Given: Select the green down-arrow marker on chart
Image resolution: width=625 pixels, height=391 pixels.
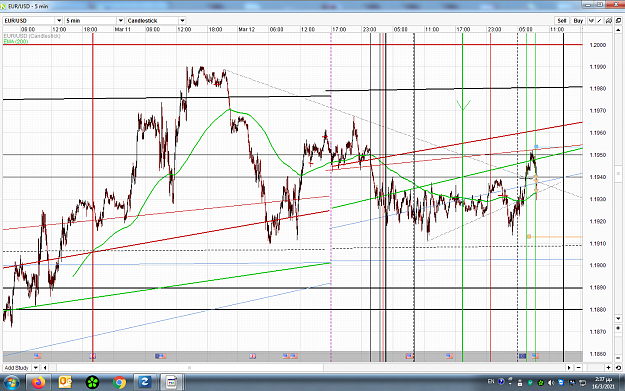Looking at the screenshot, I should click(x=463, y=105).
